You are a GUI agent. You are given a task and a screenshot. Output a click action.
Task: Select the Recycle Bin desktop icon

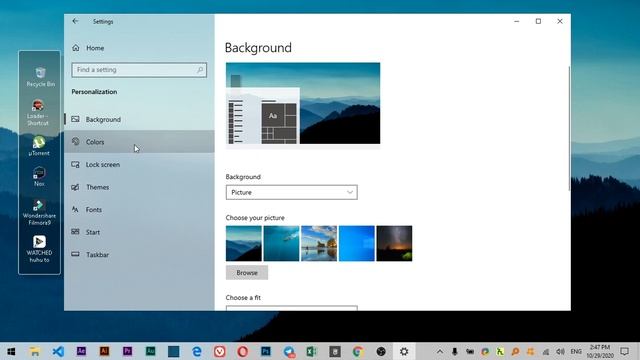point(40,77)
